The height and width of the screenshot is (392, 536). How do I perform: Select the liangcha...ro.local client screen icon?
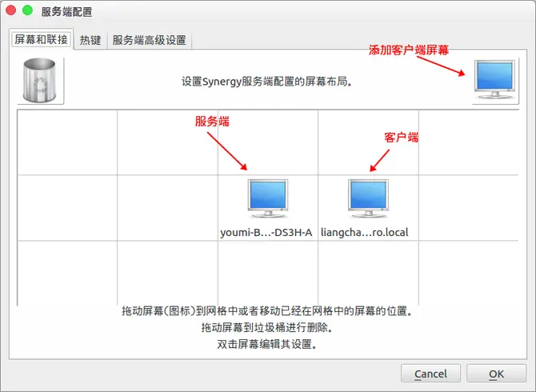coord(368,198)
